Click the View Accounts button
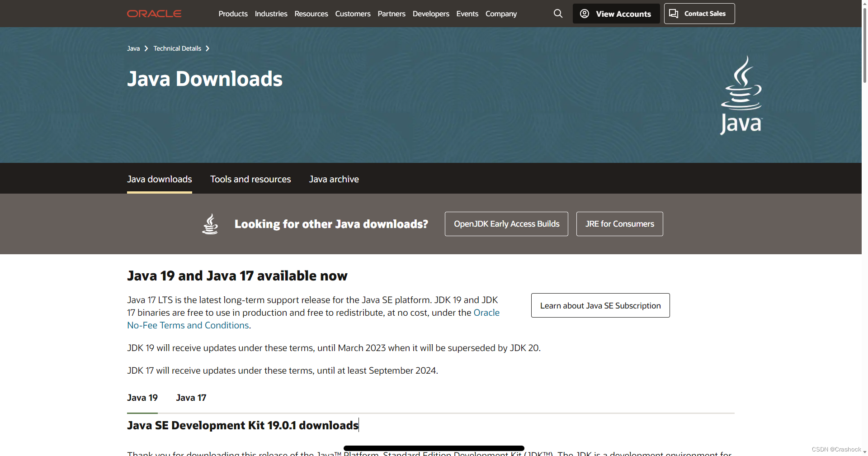The image size is (868, 456). coord(616,14)
